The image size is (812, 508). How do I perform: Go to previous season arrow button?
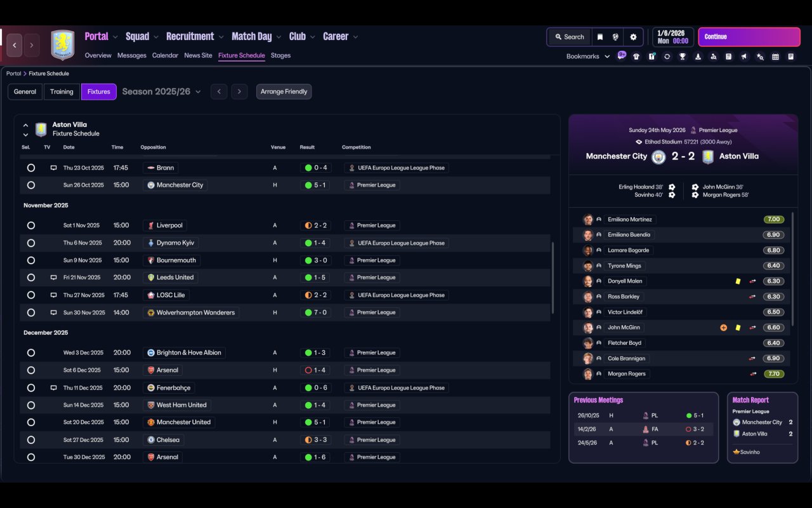click(219, 92)
